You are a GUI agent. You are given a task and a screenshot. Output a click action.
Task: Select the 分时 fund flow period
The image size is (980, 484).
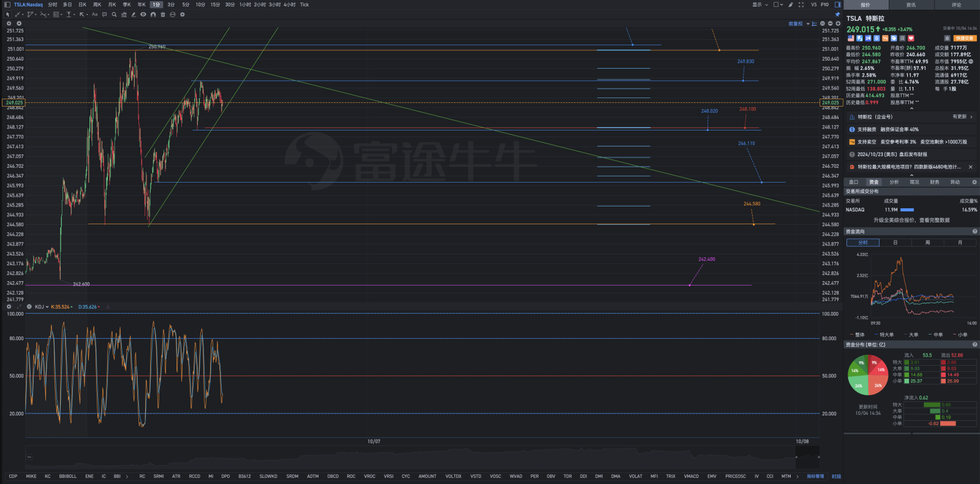pyautogui.click(x=863, y=243)
